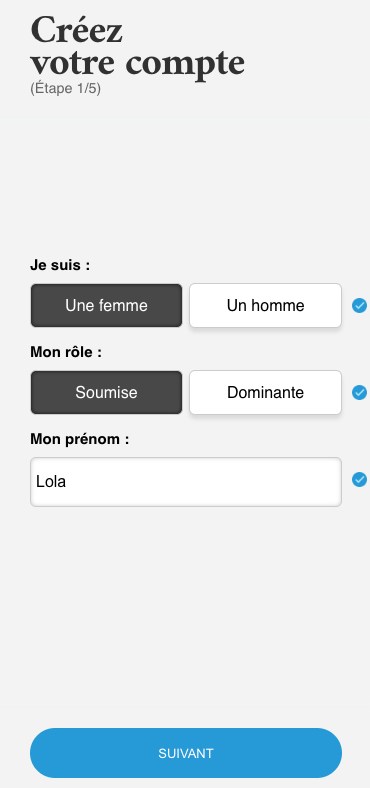Click the '(Étape 1/5)' step indicator
This screenshot has height=788, width=370.
(x=65, y=89)
